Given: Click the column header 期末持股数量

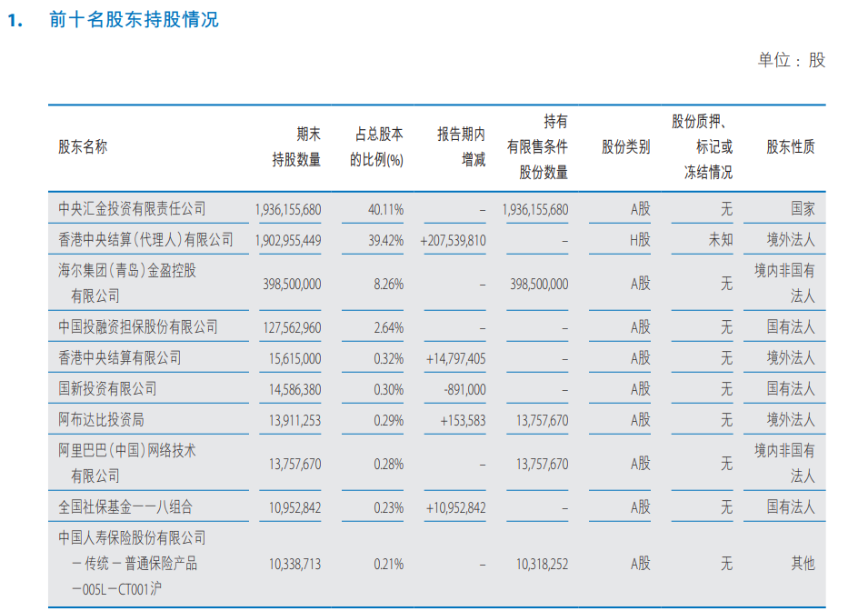Looking at the screenshot, I should point(296,146).
